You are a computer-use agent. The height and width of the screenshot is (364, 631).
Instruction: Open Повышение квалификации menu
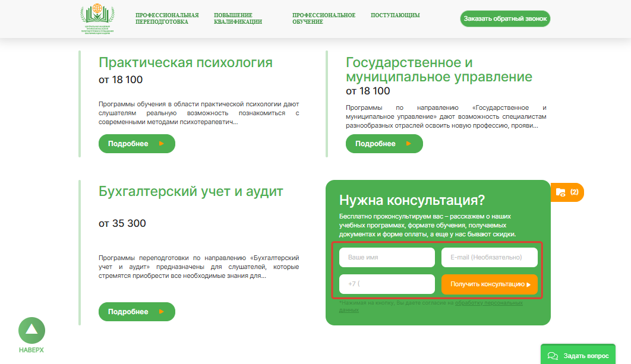(x=238, y=18)
